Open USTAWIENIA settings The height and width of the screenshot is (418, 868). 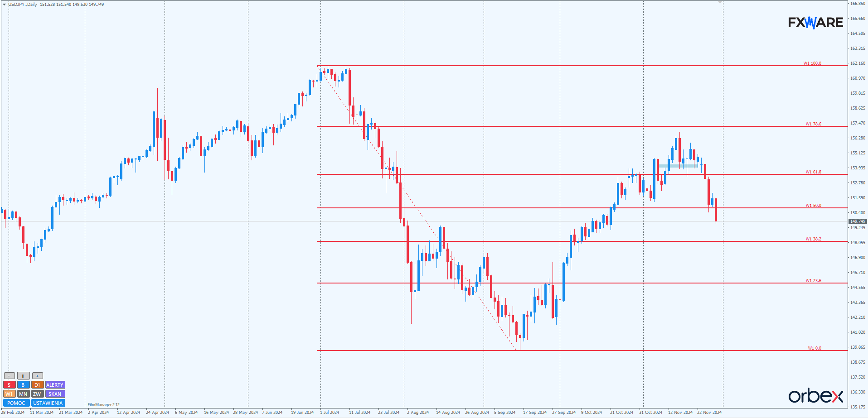(x=48, y=403)
